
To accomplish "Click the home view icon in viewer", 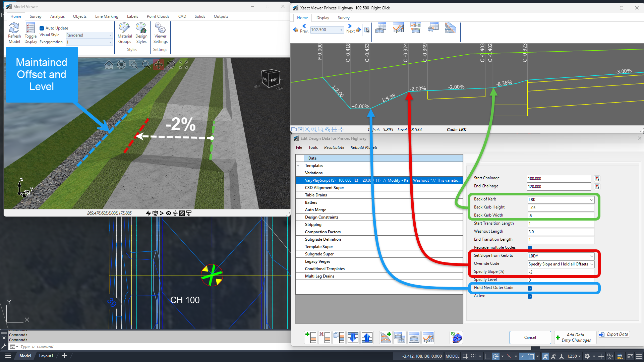I will click(109, 65).
